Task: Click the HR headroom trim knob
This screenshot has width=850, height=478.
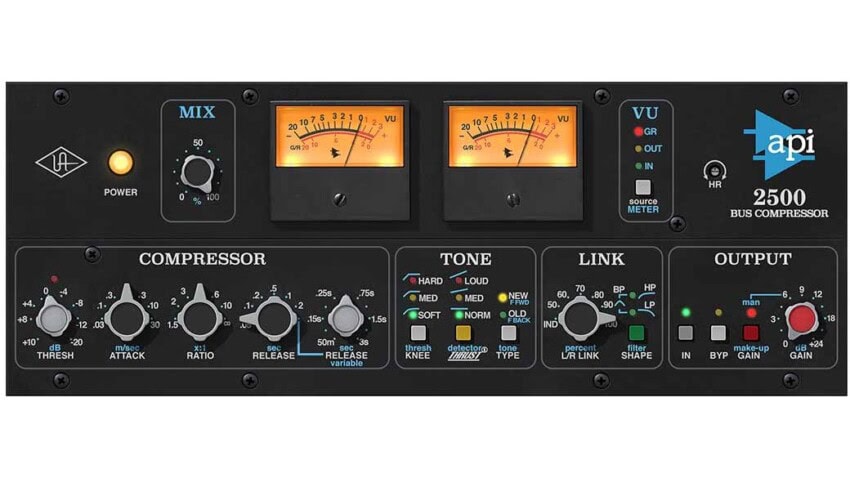Action: pos(714,171)
